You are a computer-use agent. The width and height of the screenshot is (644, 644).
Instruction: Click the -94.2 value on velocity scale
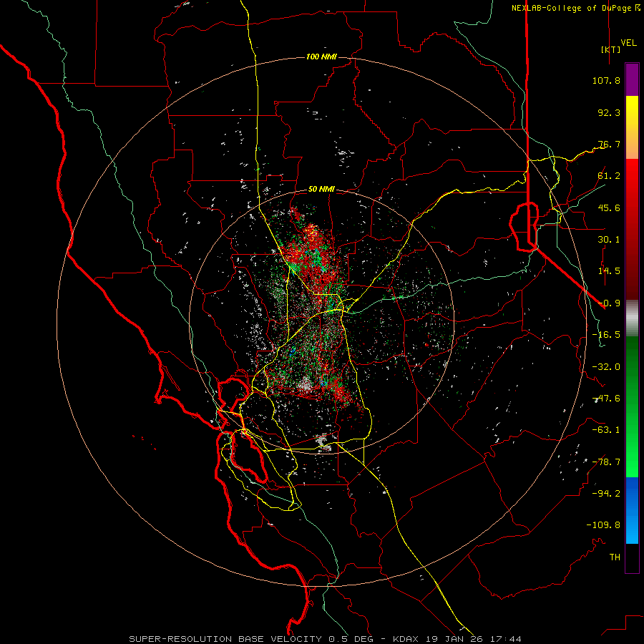coord(606,494)
